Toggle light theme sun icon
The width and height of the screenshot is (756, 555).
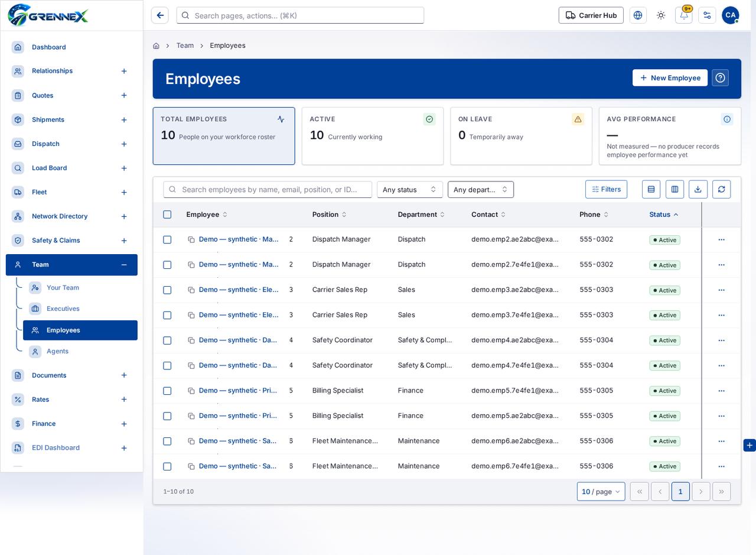[x=661, y=15]
